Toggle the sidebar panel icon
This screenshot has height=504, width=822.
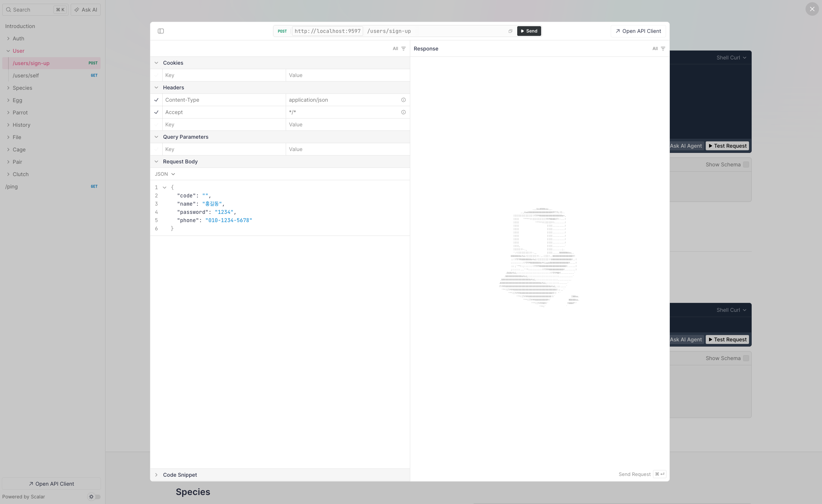(161, 31)
